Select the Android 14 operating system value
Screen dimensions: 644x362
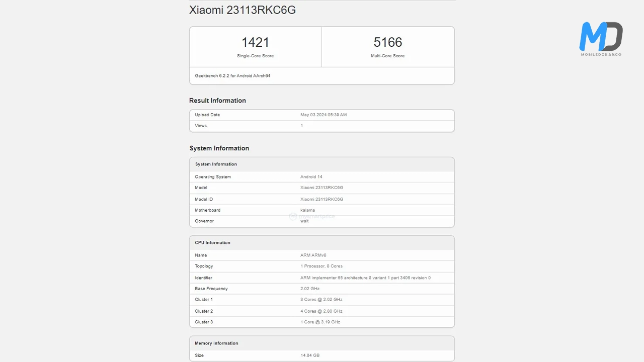point(311,177)
